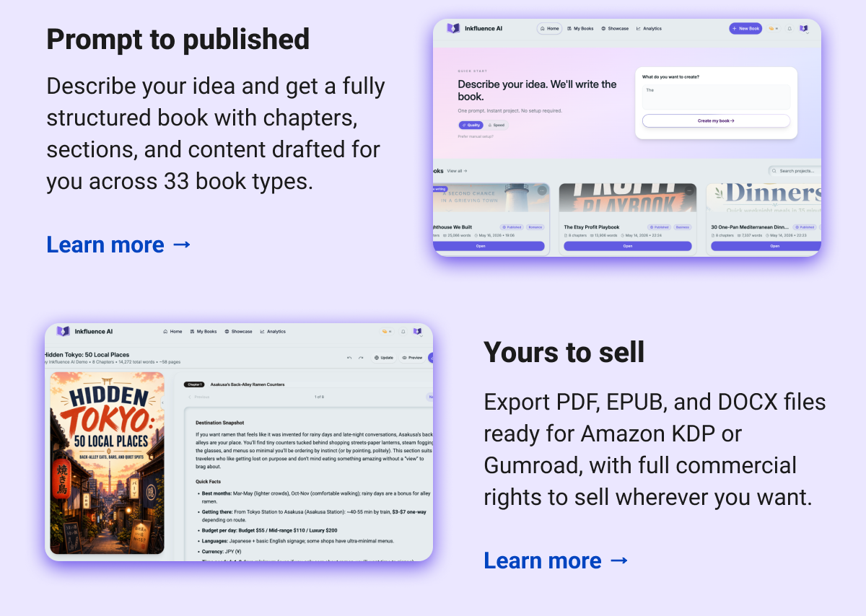Click Destination Snapshot heading
The width and height of the screenshot is (866, 616).
[220, 423]
